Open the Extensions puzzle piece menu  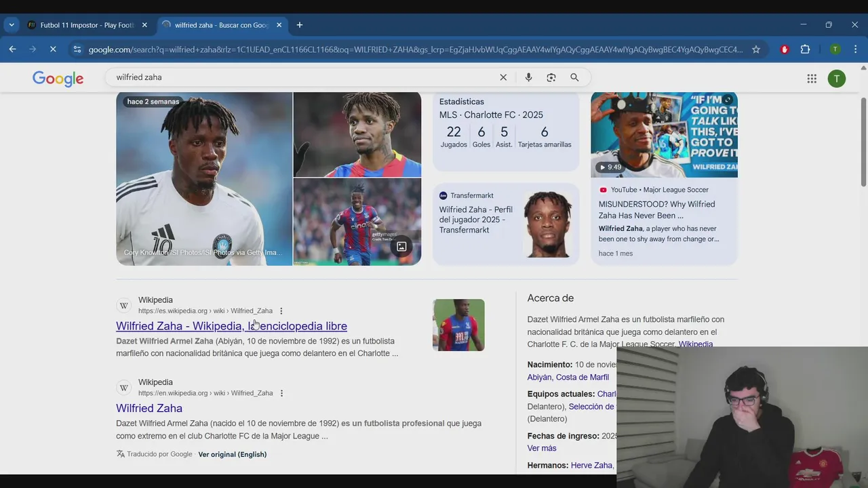coord(806,49)
